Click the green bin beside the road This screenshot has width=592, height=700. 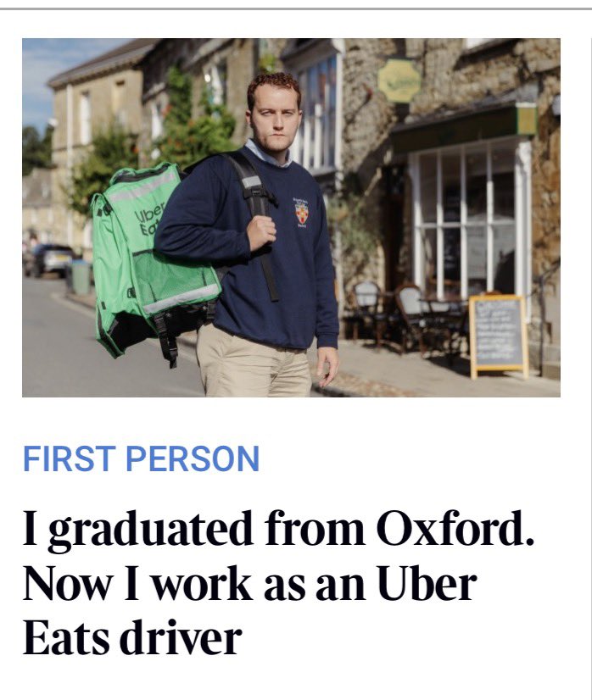(81, 278)
